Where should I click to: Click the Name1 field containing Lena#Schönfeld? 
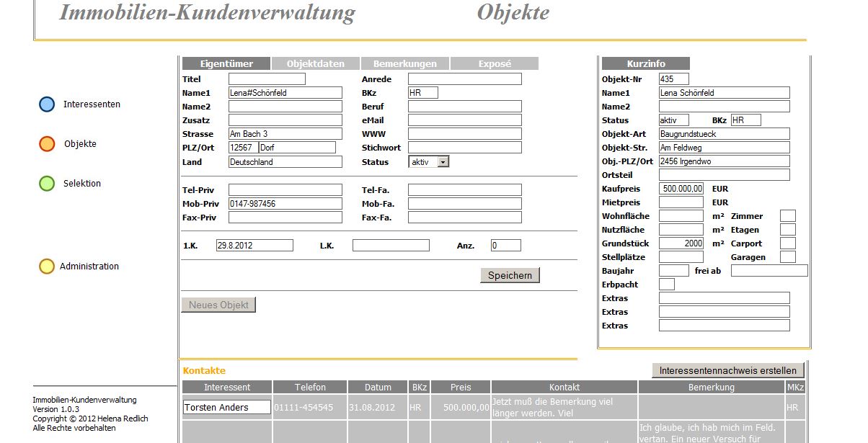coord(285,92)
